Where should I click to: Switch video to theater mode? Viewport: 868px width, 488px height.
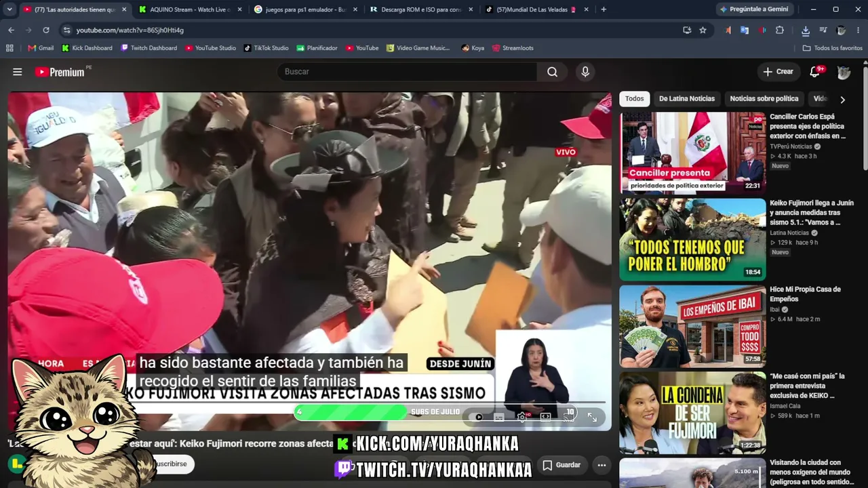click(x=545, y=417)
